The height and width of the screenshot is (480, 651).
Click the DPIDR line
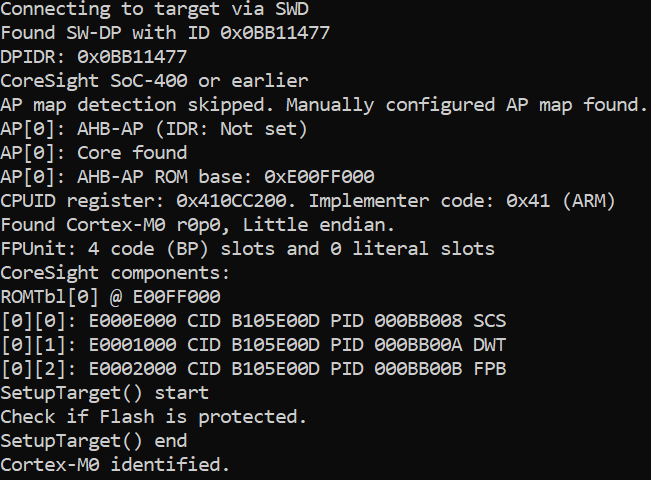coord(93,57)
